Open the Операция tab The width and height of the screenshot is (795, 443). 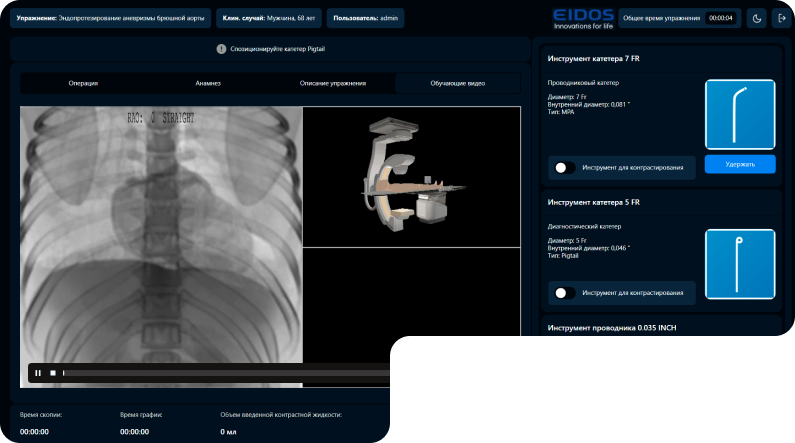click(x=83, y=83)
